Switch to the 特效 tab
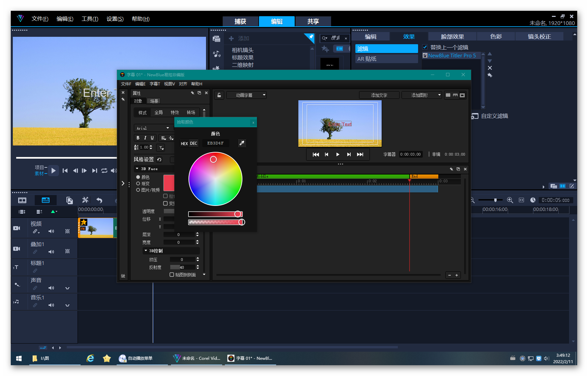The width and height of the screenshot is (588, 376). (175, 112)
